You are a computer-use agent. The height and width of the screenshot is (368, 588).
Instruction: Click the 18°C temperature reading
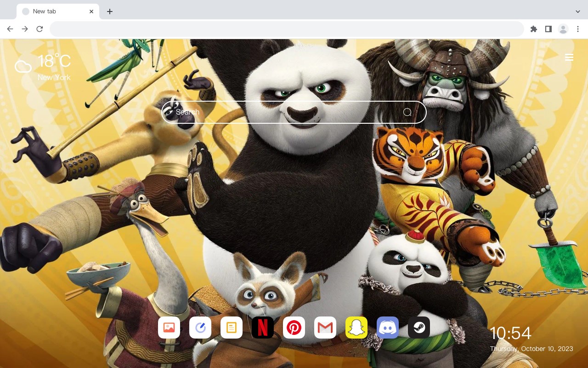tap(54, 61)
